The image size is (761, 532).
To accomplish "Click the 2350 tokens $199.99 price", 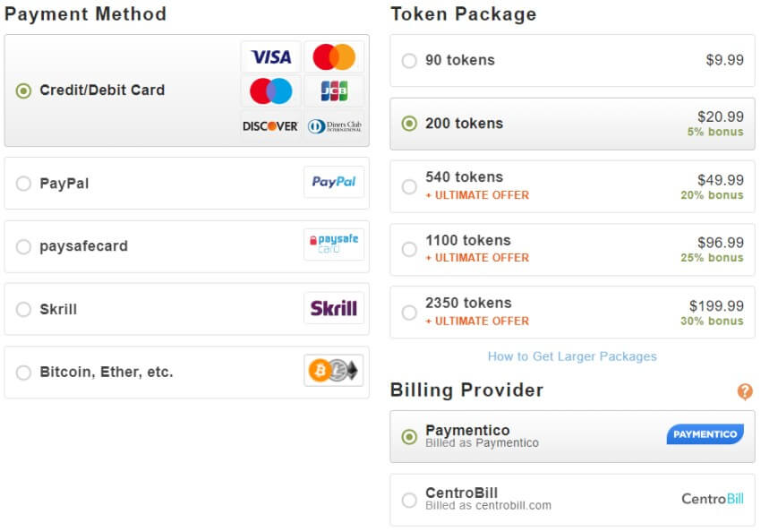I will tap(716, 305).
